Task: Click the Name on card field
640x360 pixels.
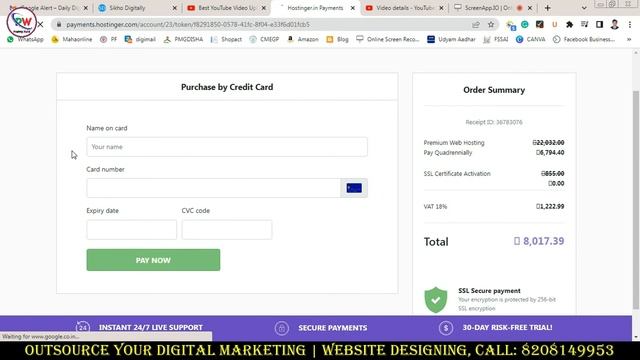Action: (x=227, y=147)
